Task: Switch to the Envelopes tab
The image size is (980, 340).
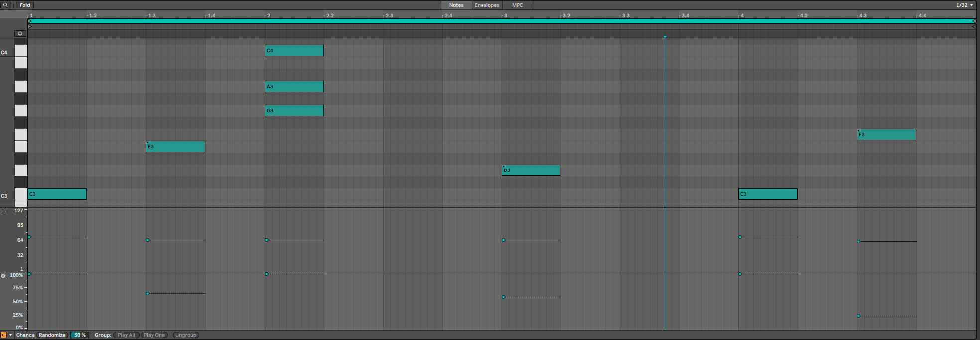Action: tap(487, 5)
